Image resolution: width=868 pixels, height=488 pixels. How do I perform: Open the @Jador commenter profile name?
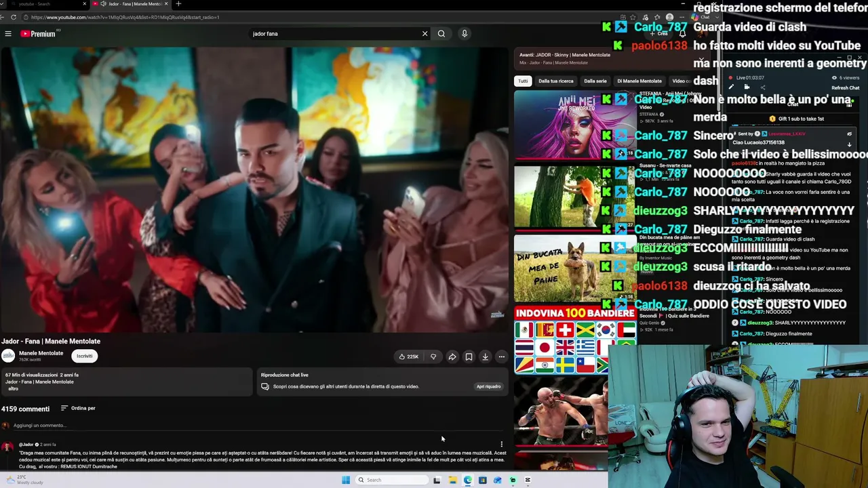[x=26, y=445]
